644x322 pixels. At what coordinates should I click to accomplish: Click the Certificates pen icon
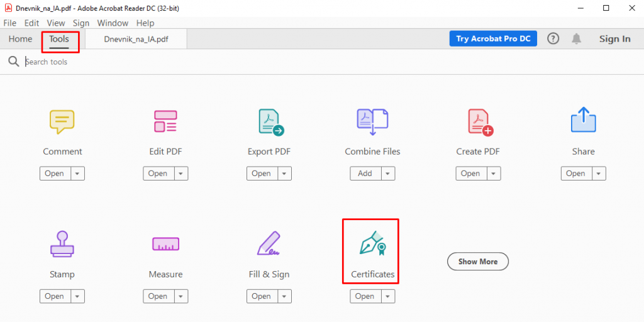coord(374,244)
